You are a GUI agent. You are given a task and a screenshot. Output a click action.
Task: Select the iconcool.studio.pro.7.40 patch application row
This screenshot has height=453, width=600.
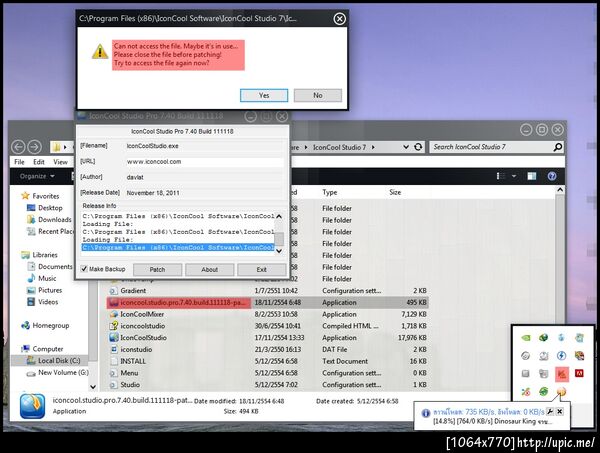point(268,303)
